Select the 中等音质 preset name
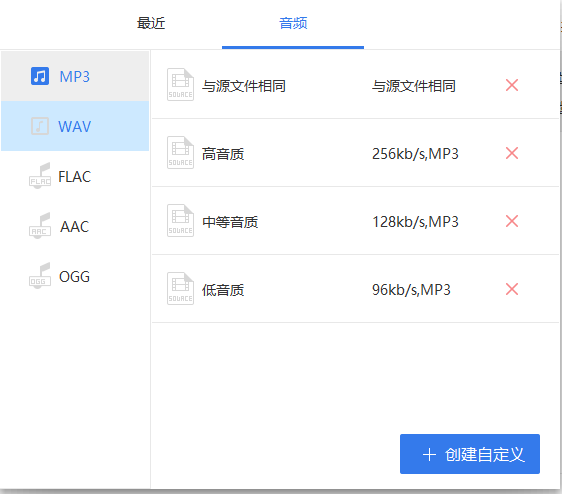 pyautogui.click(x=230, y=222)
